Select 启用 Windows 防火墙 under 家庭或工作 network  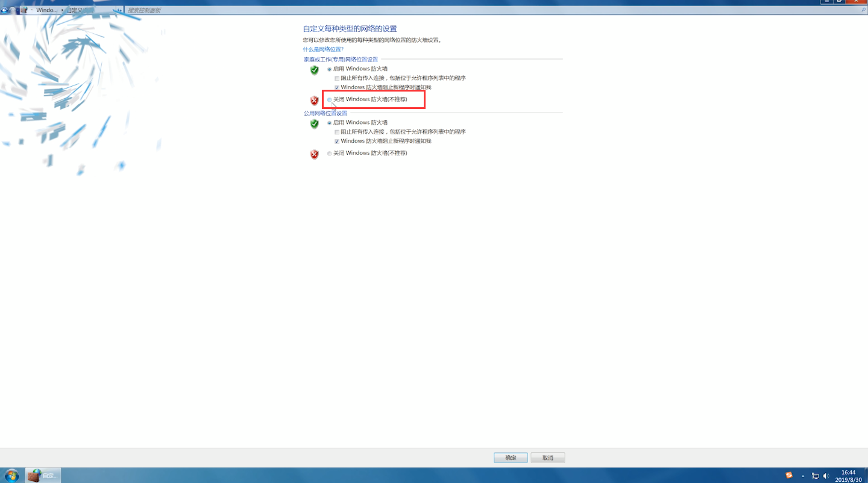click(329, 69)
